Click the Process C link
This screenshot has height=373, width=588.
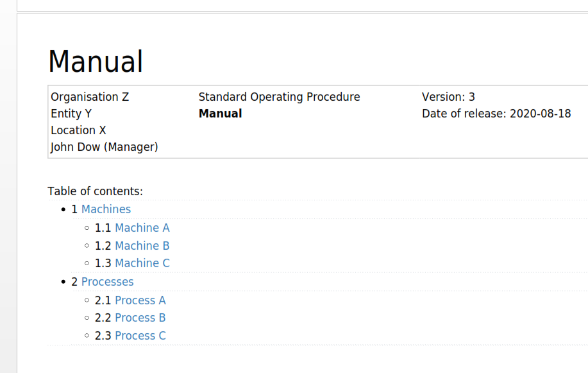click(140, 335)
